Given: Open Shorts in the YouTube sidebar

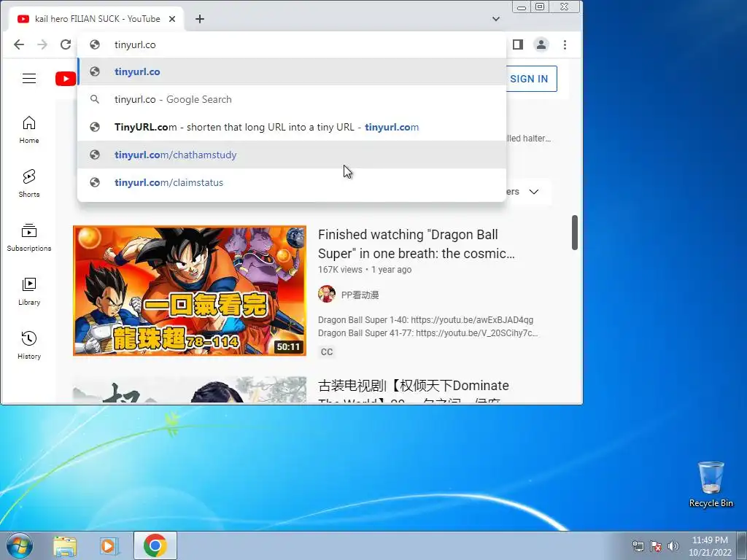Looking at the screenshot, I should coord(29,183).
